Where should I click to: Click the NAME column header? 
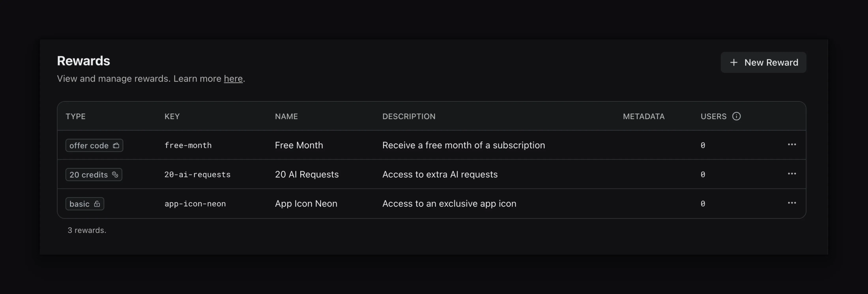[286, 116]
